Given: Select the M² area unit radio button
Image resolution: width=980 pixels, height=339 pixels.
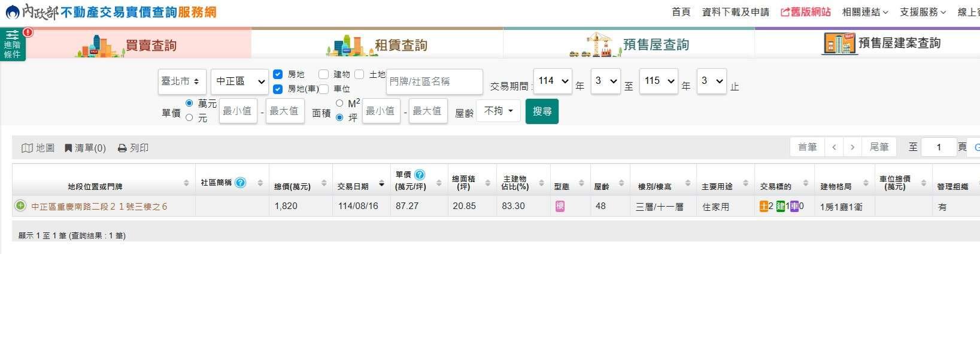Looking at the screenshot, I should (339, 103).
